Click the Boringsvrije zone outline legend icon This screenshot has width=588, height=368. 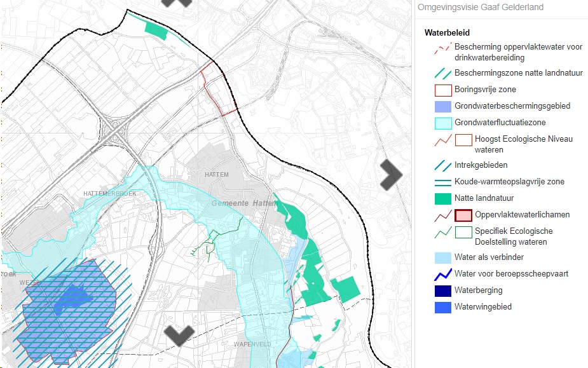[442, 90]
